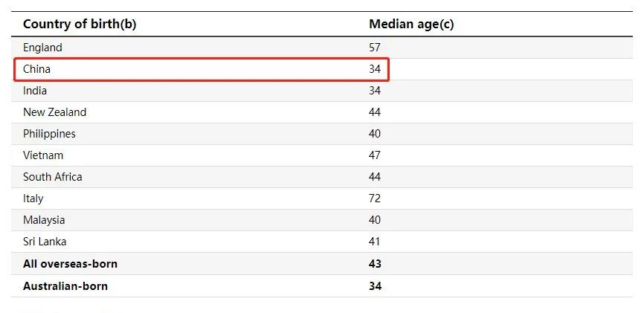The image size is (644, 313).
Task: Select the England row label
Action: (x=42, y=48)
